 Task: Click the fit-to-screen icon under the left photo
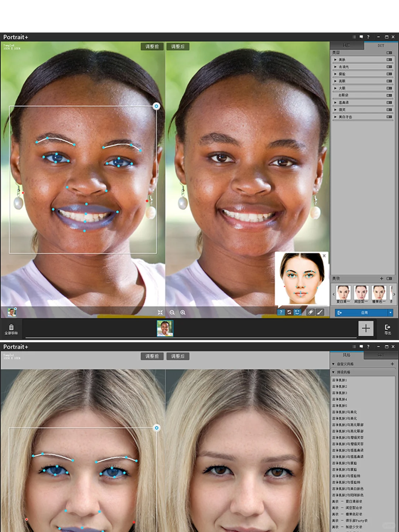(x=160, y=313)
